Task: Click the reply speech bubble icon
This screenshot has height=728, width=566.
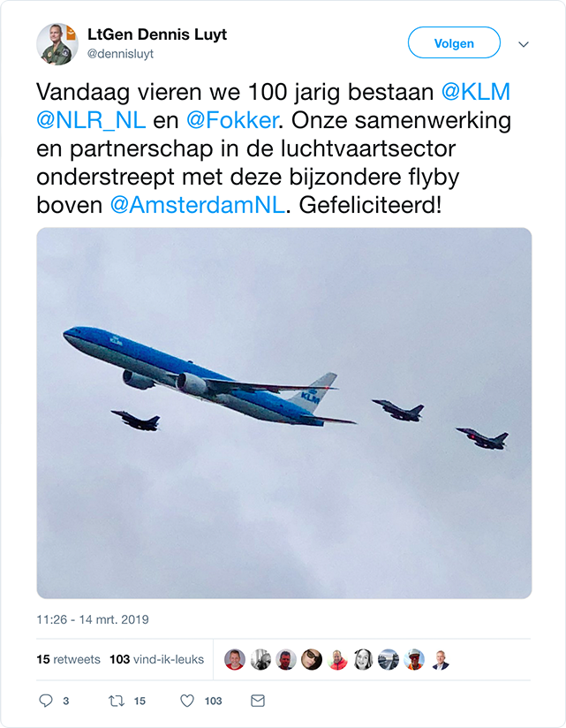Action: point(47,701)
